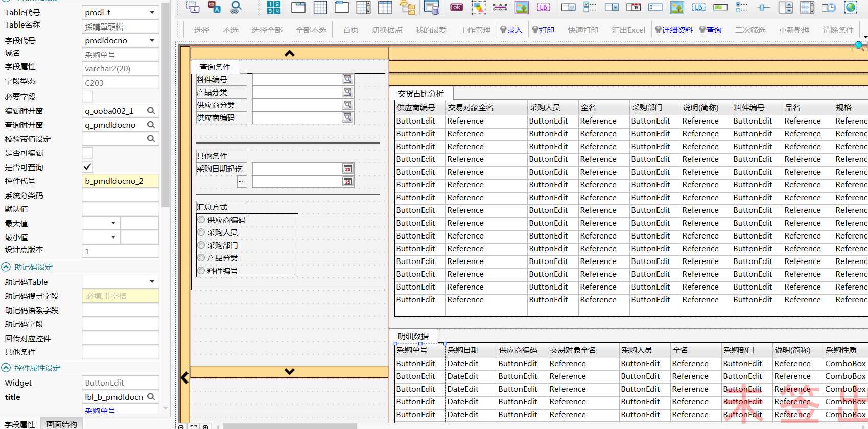
Task: Collapse the 助记码设定 section
Action: click(x=6, y=267)
